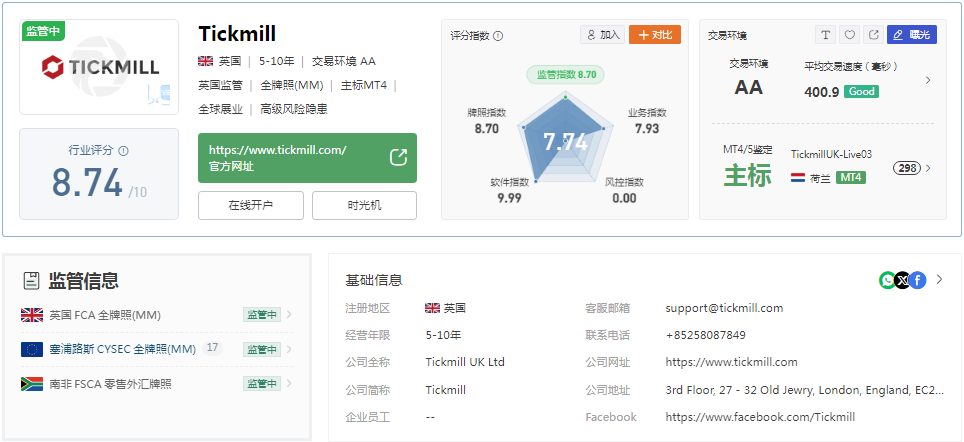Click the 主标MT4 tag
Screen dimensions: 964x442
click(x=364, y=85)
